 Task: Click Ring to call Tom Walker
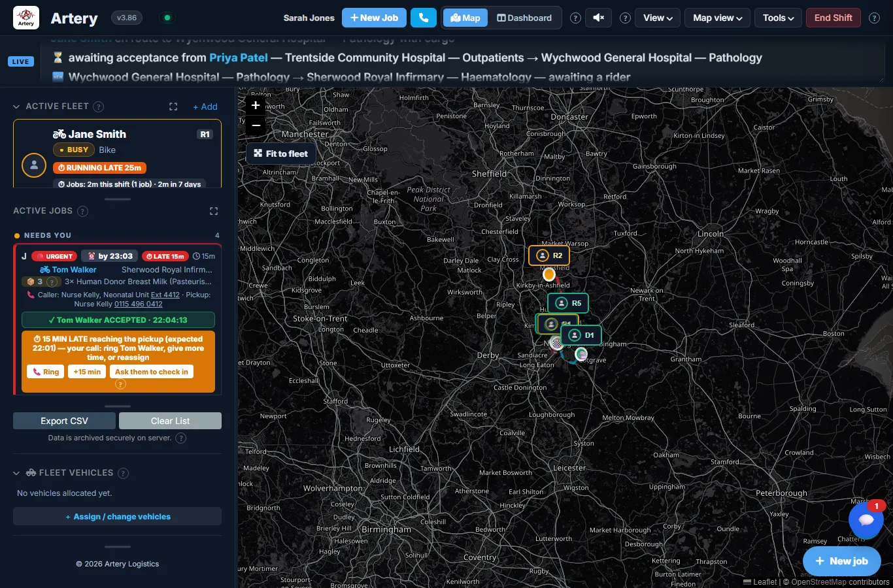46,372
